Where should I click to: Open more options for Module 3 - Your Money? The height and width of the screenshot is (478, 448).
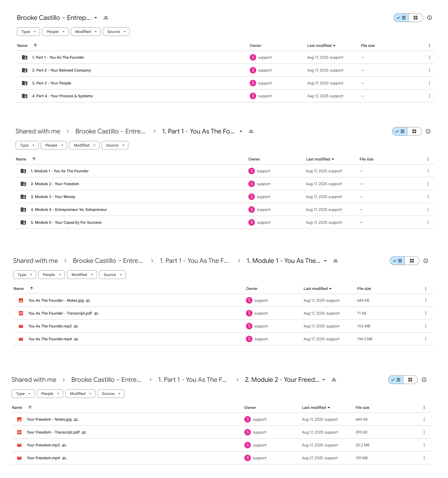coord(428,197)
